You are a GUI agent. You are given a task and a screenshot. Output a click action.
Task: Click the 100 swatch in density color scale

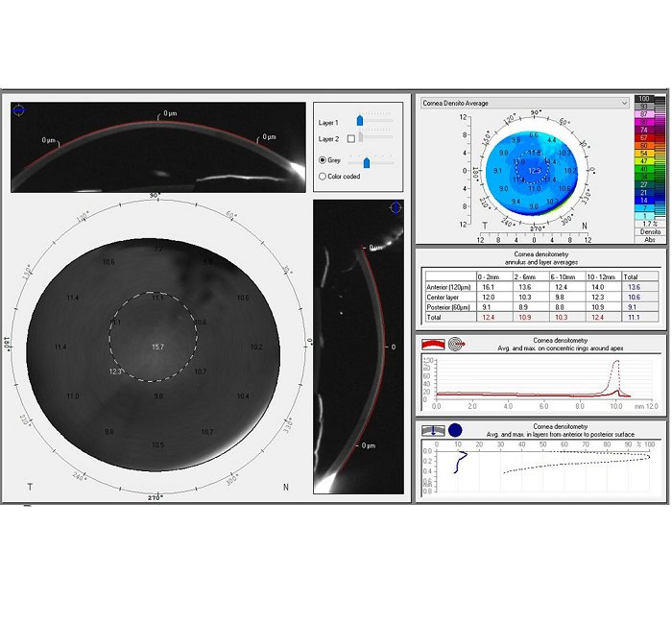[x=645, y=99]
